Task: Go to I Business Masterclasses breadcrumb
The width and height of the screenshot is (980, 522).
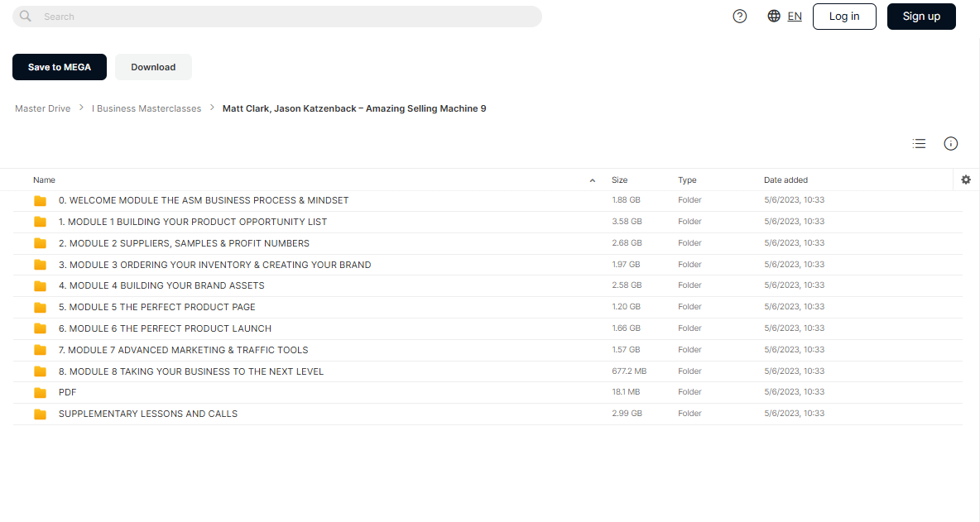Action: [147, 108]
